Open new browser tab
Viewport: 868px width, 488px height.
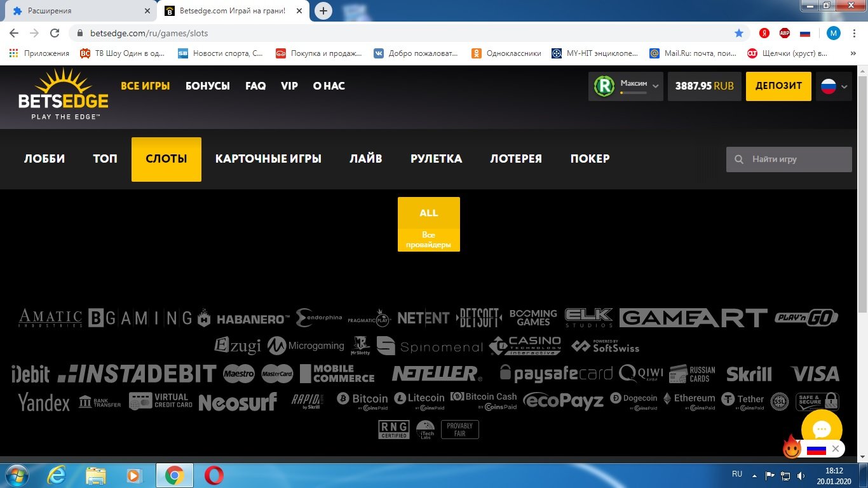coord(323,11)
